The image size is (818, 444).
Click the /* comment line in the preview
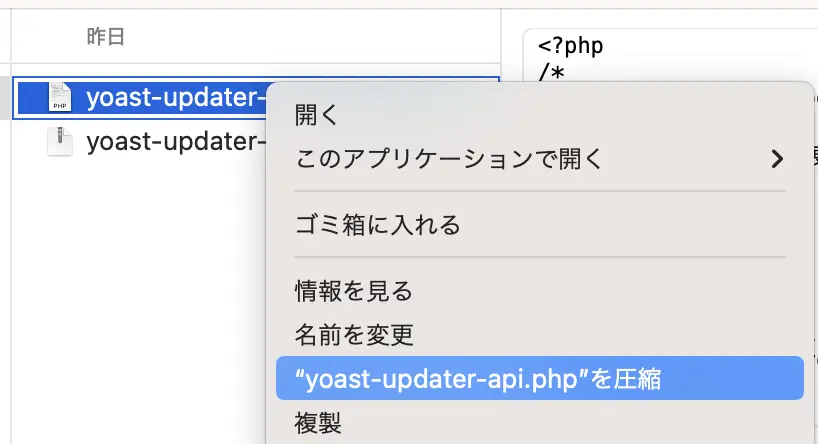tap(551, 73)
